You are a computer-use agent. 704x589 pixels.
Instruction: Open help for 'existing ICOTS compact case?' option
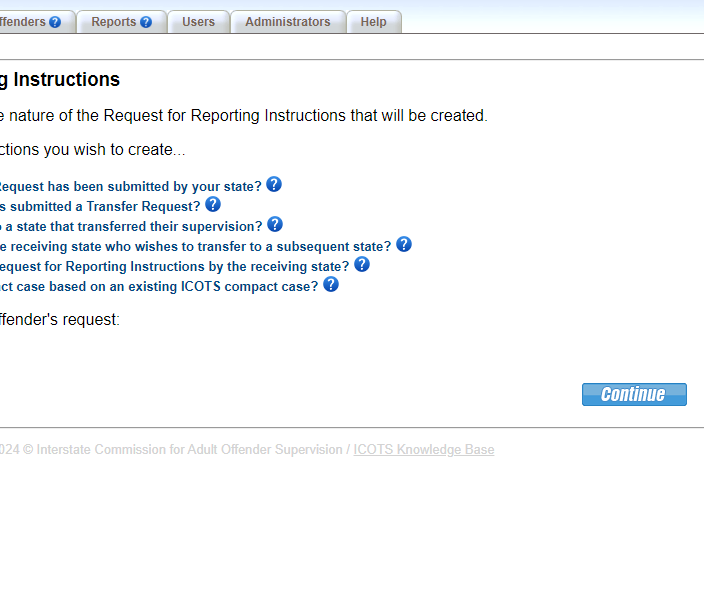click(331, 284)
